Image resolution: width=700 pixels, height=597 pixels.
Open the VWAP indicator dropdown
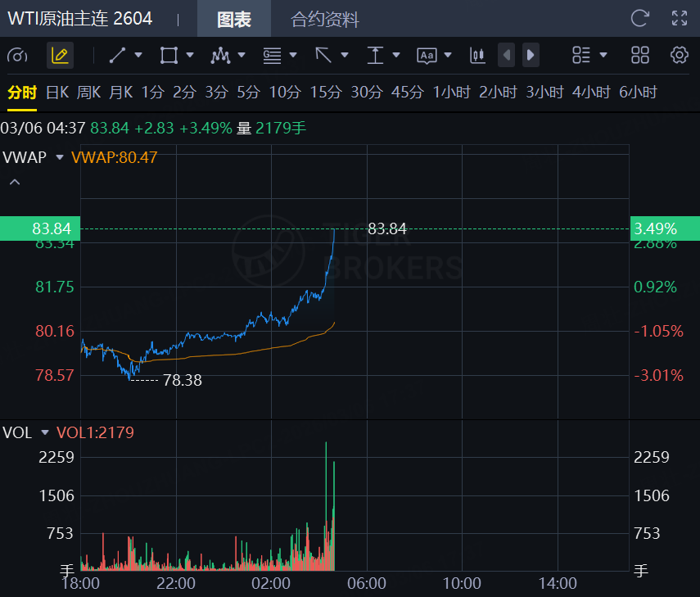(x=59, y=157)
